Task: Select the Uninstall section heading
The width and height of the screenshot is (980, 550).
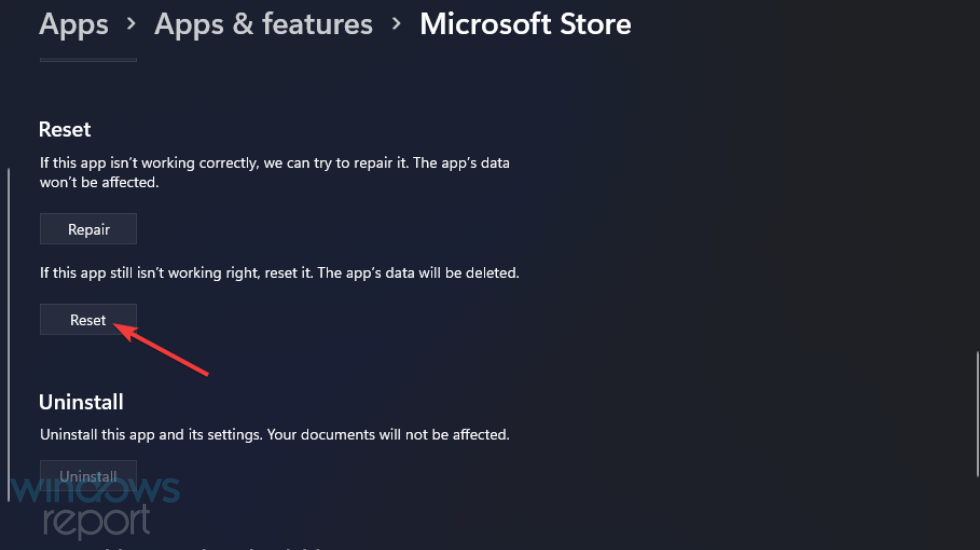Action: pos(81,402)
